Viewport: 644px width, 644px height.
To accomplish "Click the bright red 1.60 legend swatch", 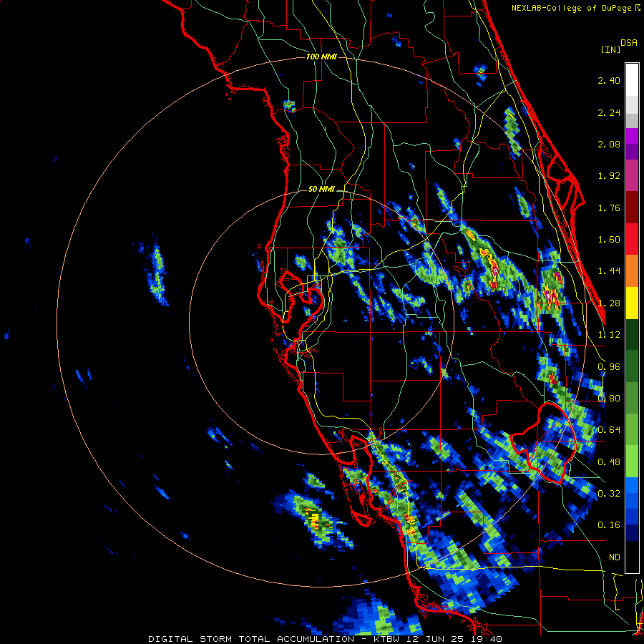I will [x=632, y=239].
